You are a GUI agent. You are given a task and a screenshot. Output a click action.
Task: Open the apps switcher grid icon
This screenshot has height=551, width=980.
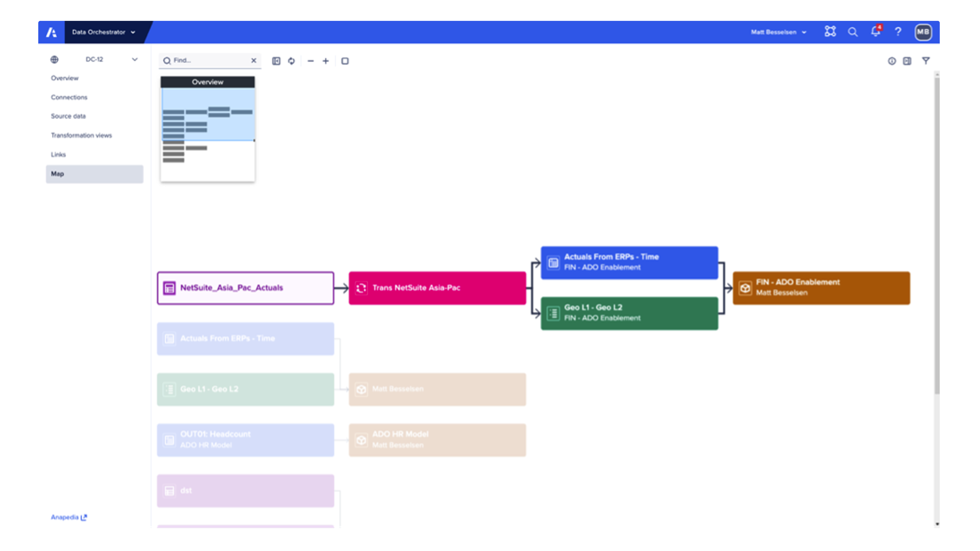[x=831, y=32]
